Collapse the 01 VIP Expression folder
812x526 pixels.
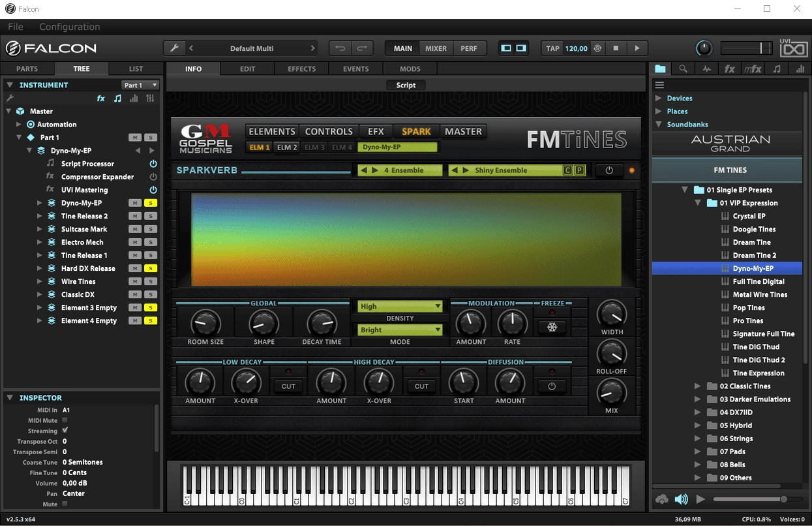[x=697, y=203]
